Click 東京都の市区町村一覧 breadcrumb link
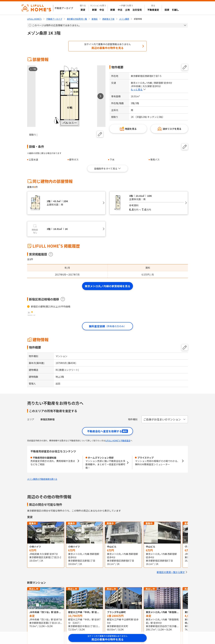 pos(77,19)
